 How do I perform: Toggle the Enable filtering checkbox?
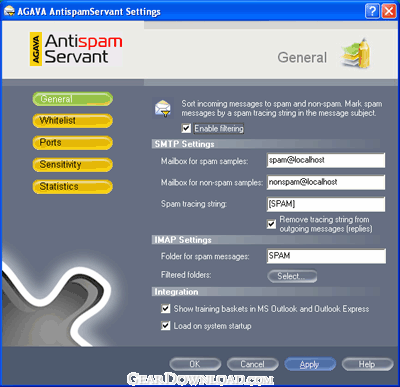coord(186,128)
